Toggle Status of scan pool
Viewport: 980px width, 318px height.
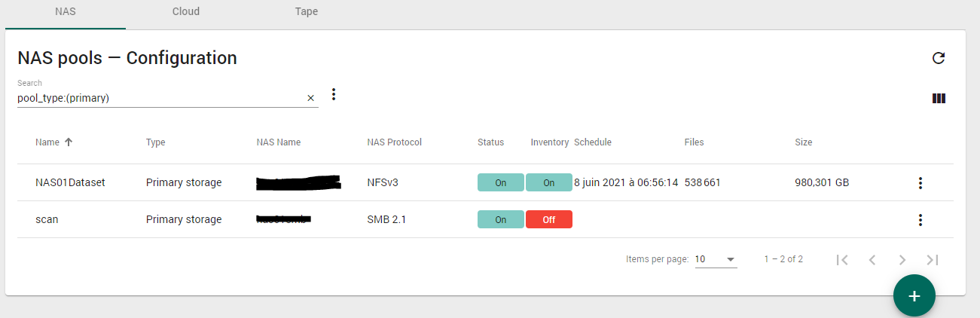coord(500,219)
